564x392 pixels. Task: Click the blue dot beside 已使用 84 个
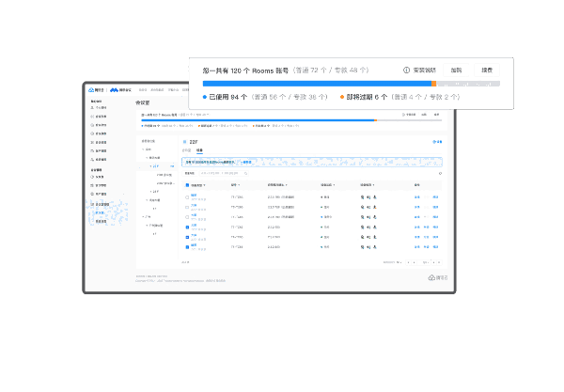(205, 97)
